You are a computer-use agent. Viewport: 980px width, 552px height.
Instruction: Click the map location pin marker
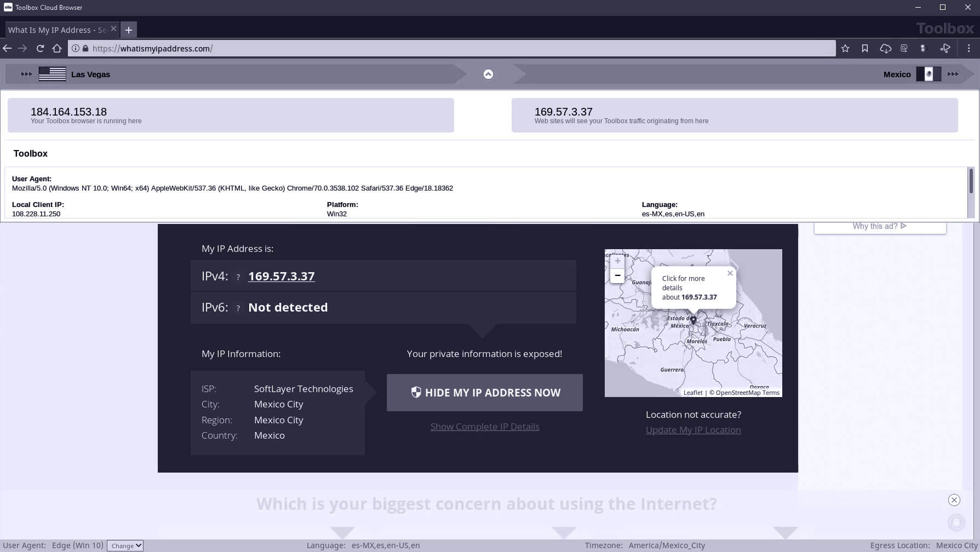point(693,320)
